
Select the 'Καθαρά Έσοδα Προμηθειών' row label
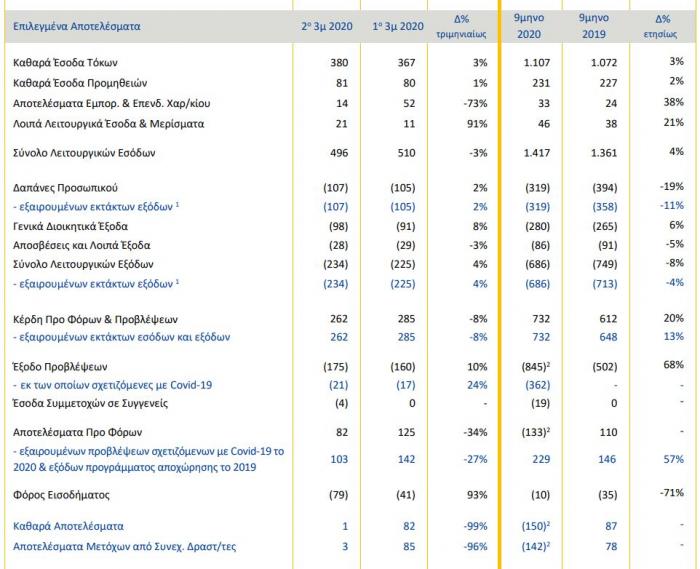[x=76, y=82]
